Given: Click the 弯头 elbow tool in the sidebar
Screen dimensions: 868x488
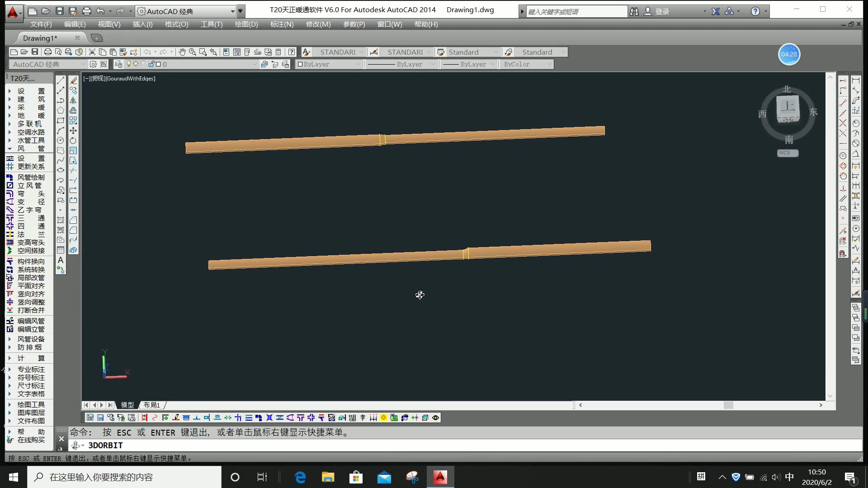Looking at the screenshot, I should coord(31,194).
